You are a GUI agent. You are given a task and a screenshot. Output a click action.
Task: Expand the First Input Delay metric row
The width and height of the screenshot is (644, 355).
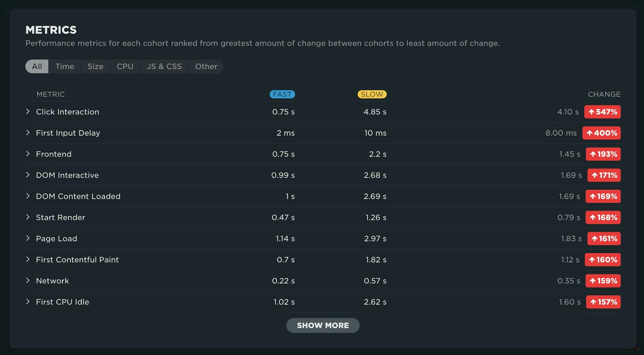point(28,133)
